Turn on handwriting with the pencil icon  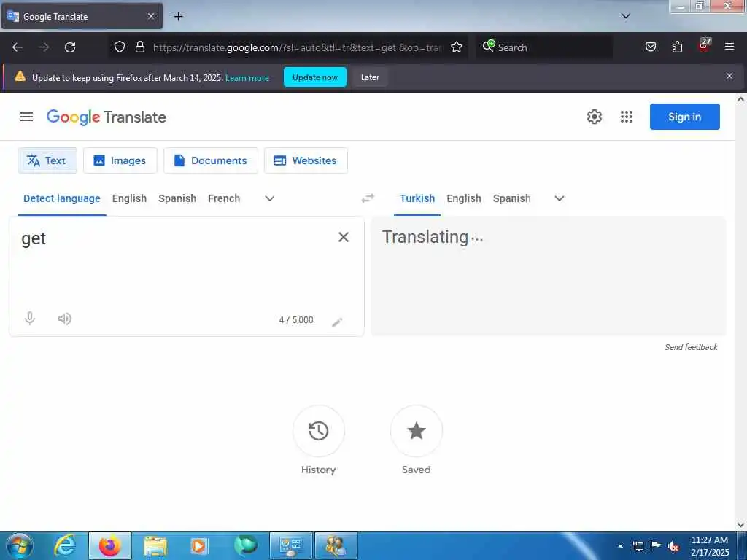(x=337, y=322)
